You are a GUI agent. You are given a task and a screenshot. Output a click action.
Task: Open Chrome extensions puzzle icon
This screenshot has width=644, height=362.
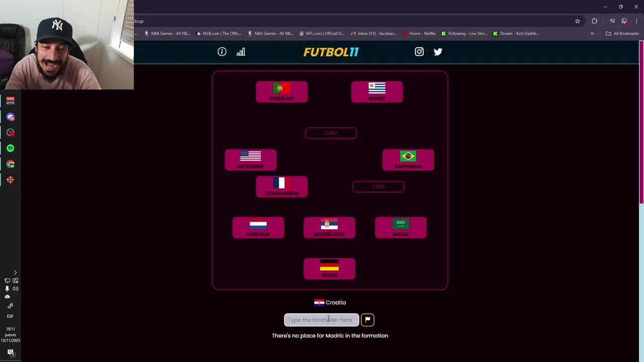point(595,21)
